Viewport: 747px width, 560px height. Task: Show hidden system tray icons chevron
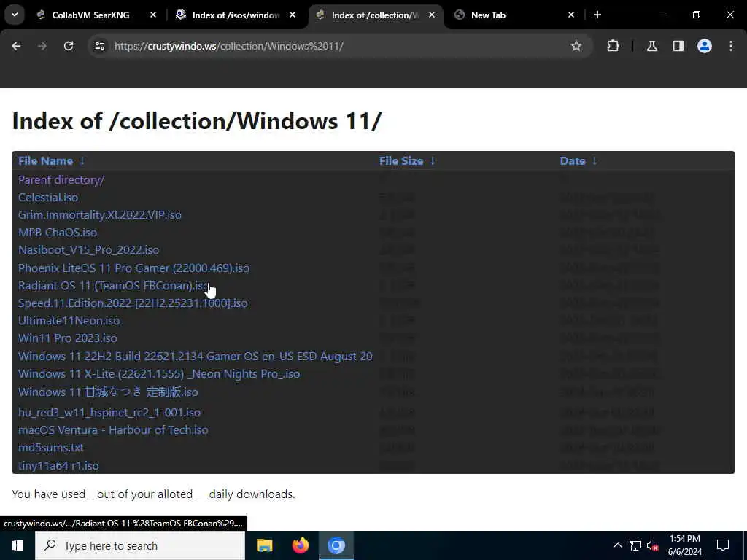point(617,545)
